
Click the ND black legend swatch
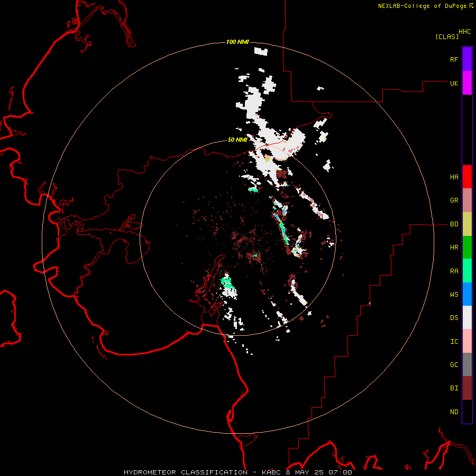click(467, 411)
